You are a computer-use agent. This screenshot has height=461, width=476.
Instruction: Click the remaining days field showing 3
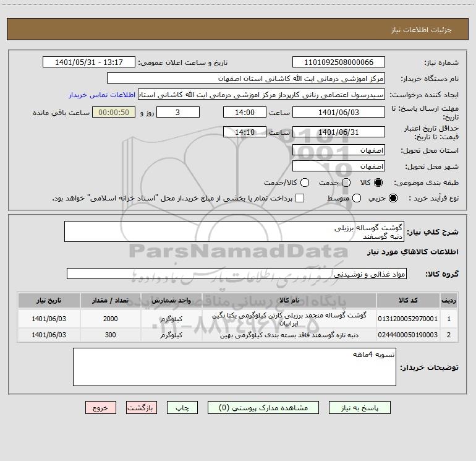click(x=178, y=112)
